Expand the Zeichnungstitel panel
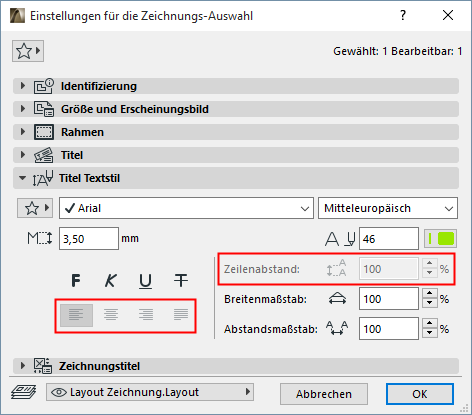Screen dimensions: 472x415 23,366
